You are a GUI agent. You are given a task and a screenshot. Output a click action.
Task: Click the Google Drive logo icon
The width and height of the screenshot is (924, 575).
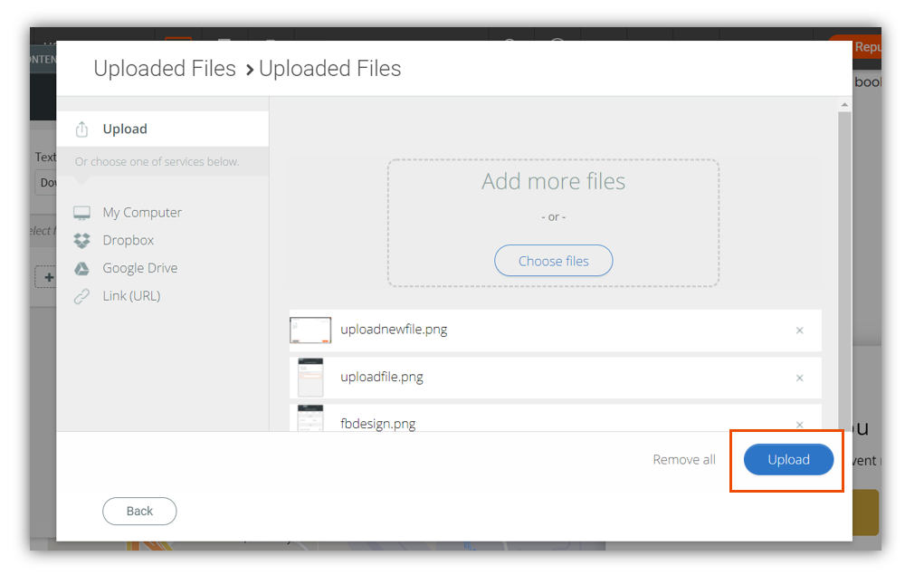pos(82,269)
